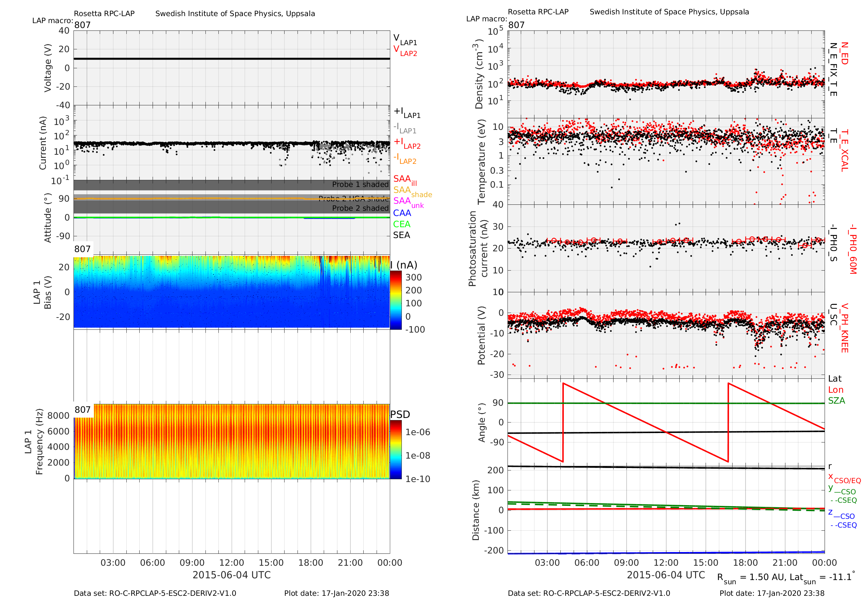Click the 807 macro tag on frequency spectrogram
The image size is (868, 614).
[x=82, y=410]
